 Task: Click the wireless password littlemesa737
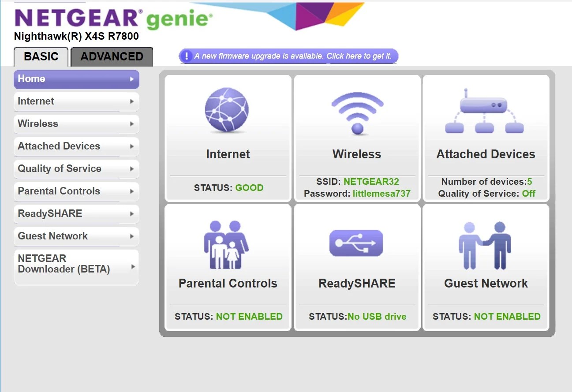tap(381, 194)
